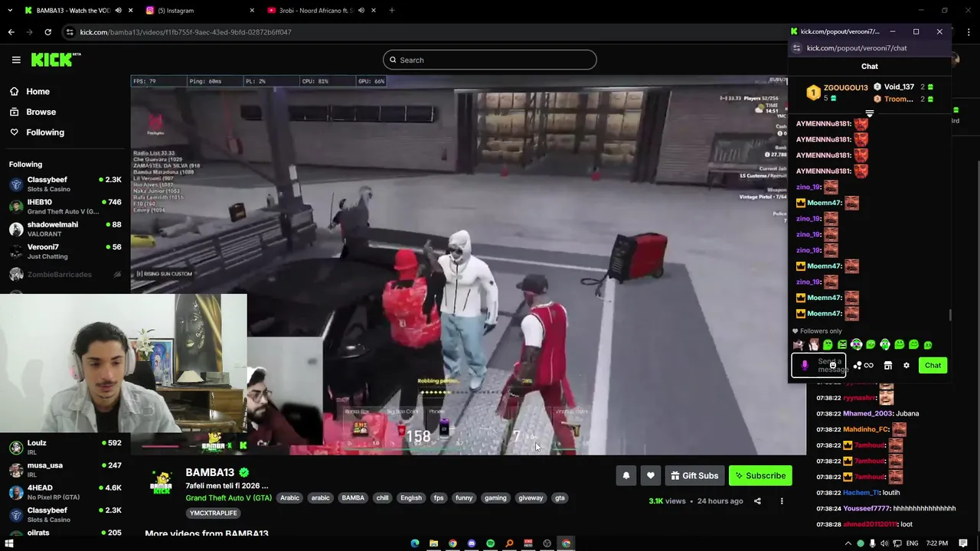Open Following in sidebar

click(37, 132)
